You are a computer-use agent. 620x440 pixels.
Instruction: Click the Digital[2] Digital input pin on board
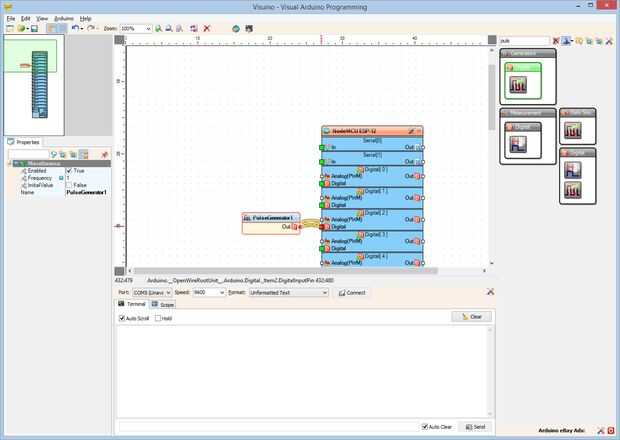(x=322, y=227)
